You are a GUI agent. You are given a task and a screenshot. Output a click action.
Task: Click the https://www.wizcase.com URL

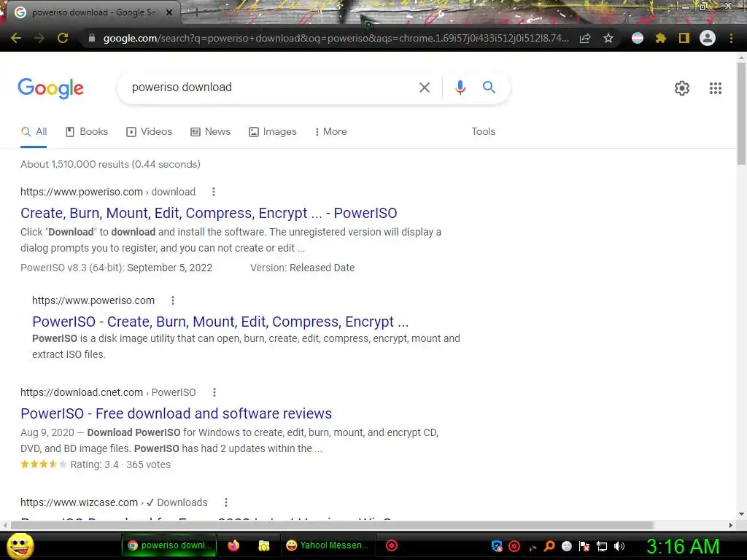pos(79,502)
